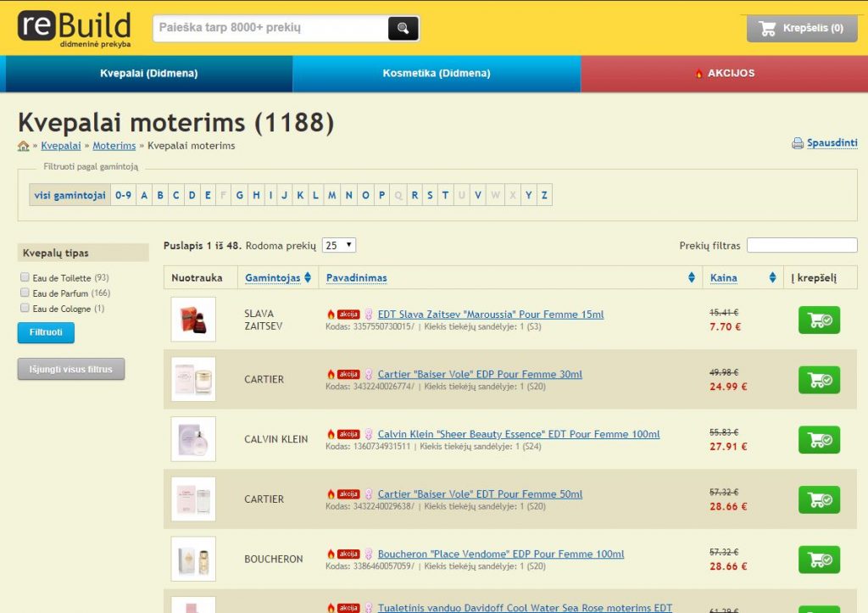This screenshot has height=613, width=868.
Task: Sort by Gamintojas column arrows
Action: click(308, 278)
